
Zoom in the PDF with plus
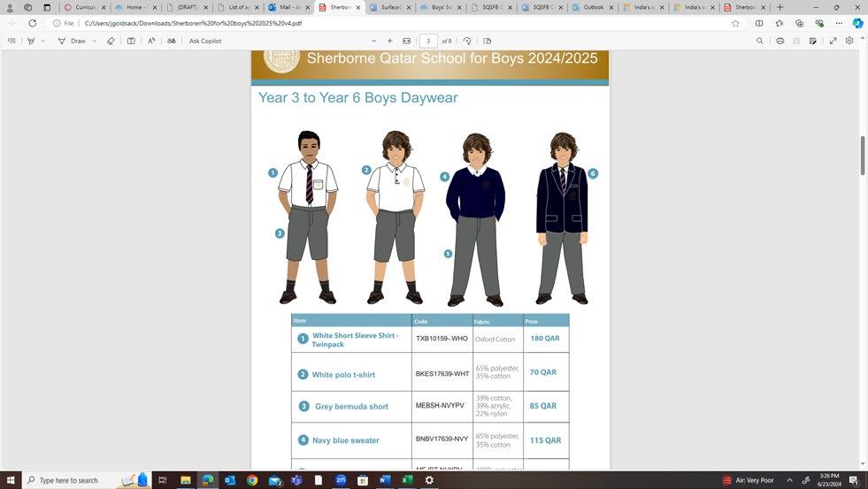[389, 41]
